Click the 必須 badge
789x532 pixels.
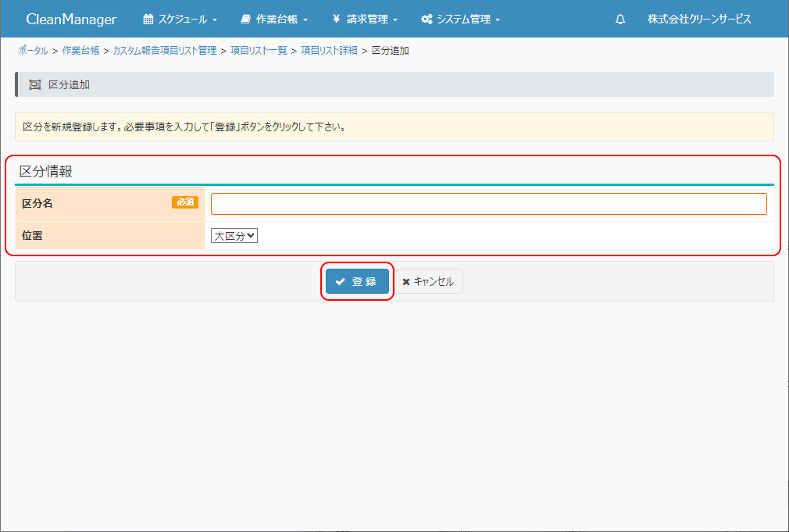[x=185, y=202]
